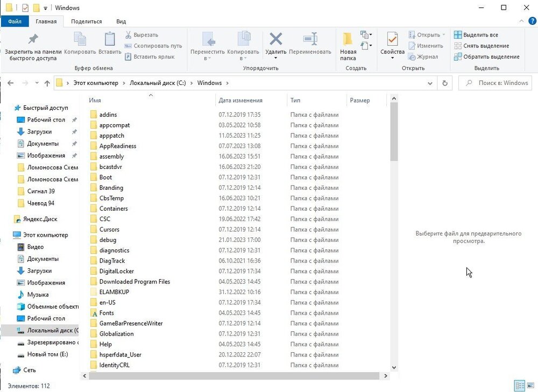Click the Переименовать icon
538x392 pixels.
click(310, 39)
